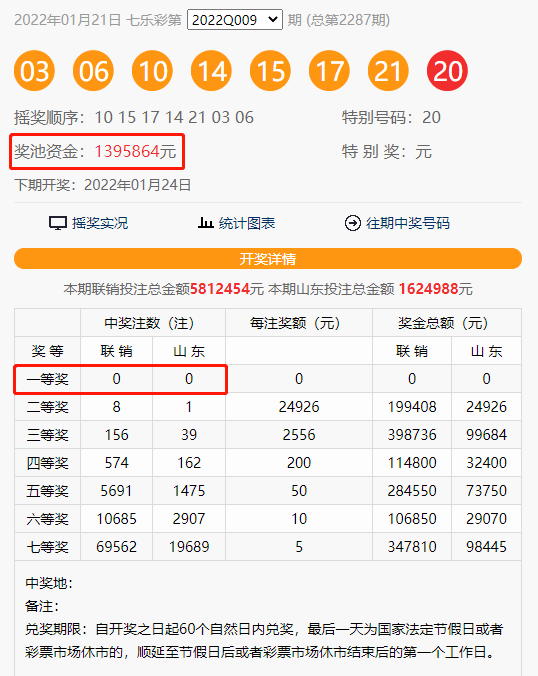The image size is (538, 676).
Task: Click the 每注奖额（元）column header
Action: pyautogui.click(x=299, y=323)
